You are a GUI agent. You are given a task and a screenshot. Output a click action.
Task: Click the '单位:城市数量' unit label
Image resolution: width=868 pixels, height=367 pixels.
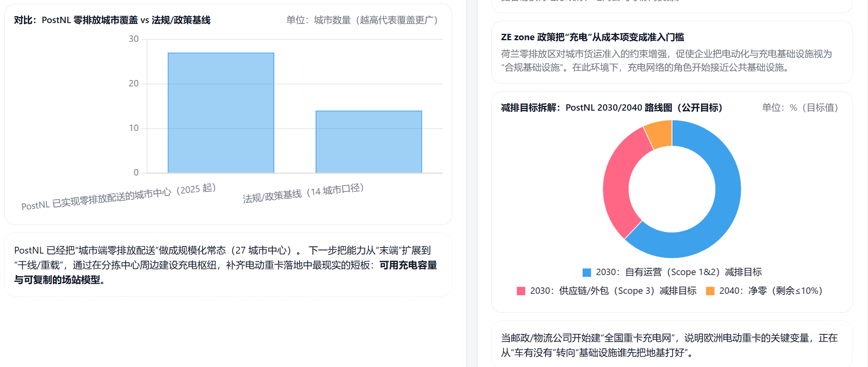pos(362,20)
